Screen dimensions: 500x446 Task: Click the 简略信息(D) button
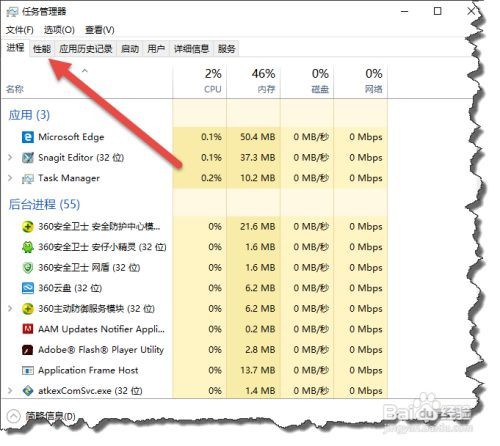50,416
